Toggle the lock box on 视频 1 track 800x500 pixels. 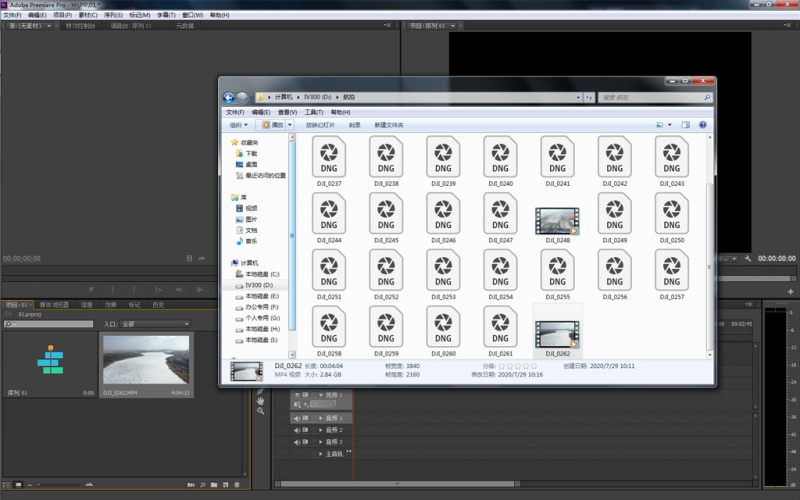point(314,395)
